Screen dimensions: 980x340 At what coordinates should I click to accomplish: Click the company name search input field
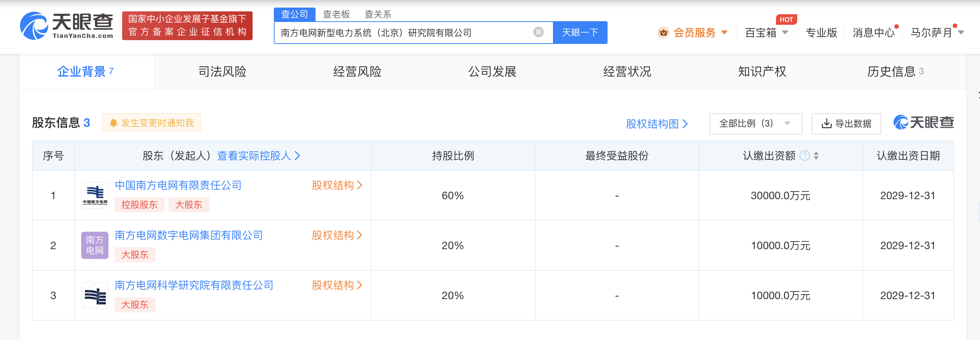tap(403, 33)
